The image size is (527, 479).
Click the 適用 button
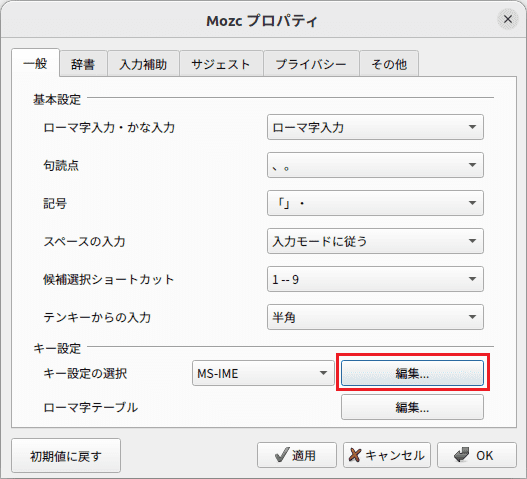297,455
